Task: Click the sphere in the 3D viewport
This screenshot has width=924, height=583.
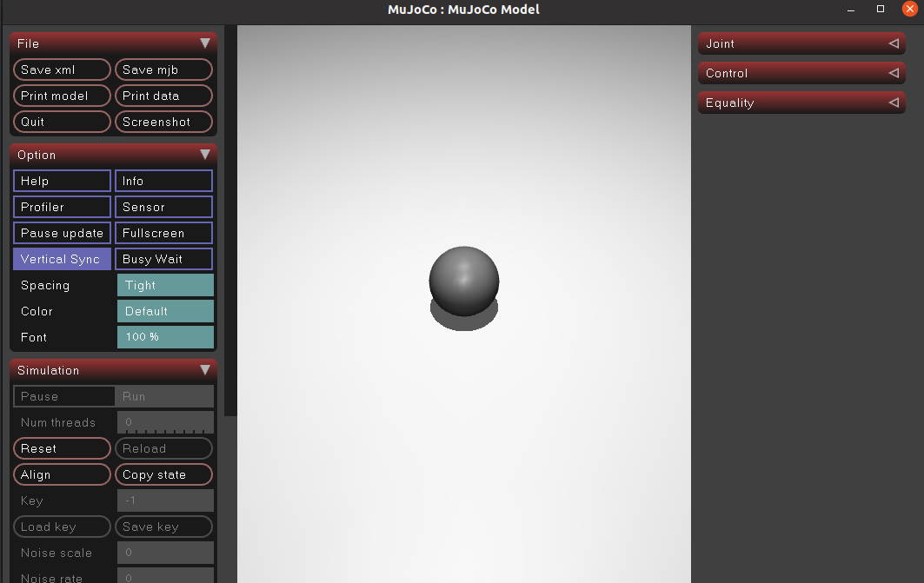Action: click(464, 281)
